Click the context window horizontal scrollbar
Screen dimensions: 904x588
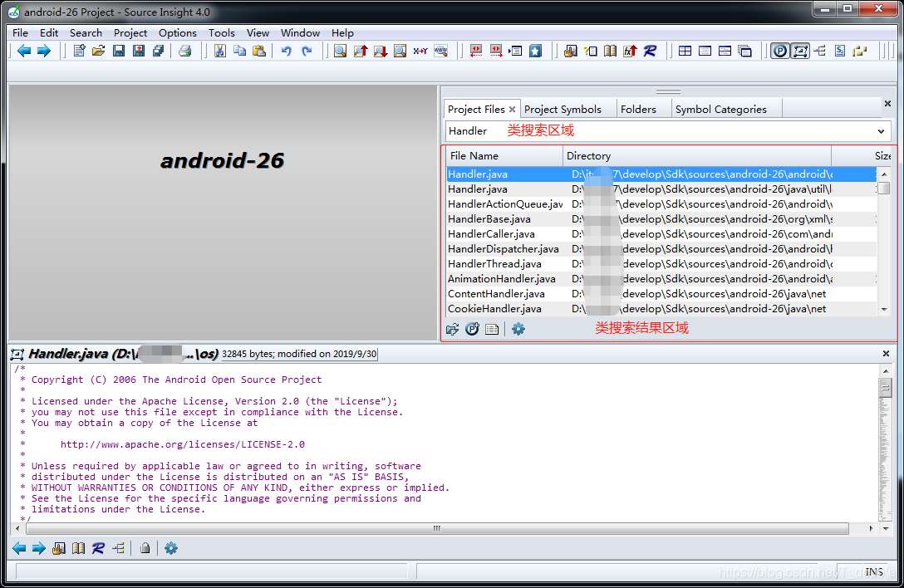[436, 528]
